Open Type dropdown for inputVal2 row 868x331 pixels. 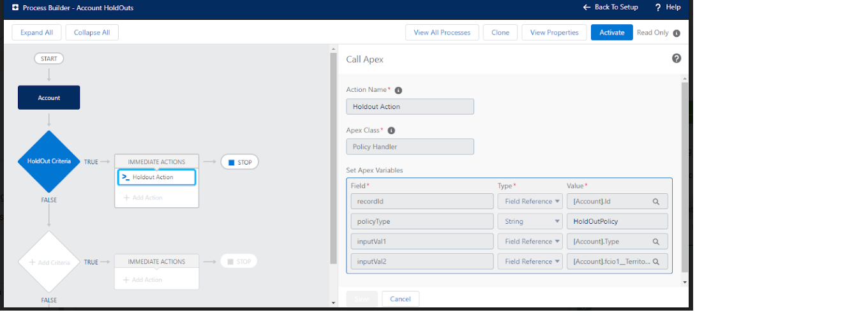[530, 261]
